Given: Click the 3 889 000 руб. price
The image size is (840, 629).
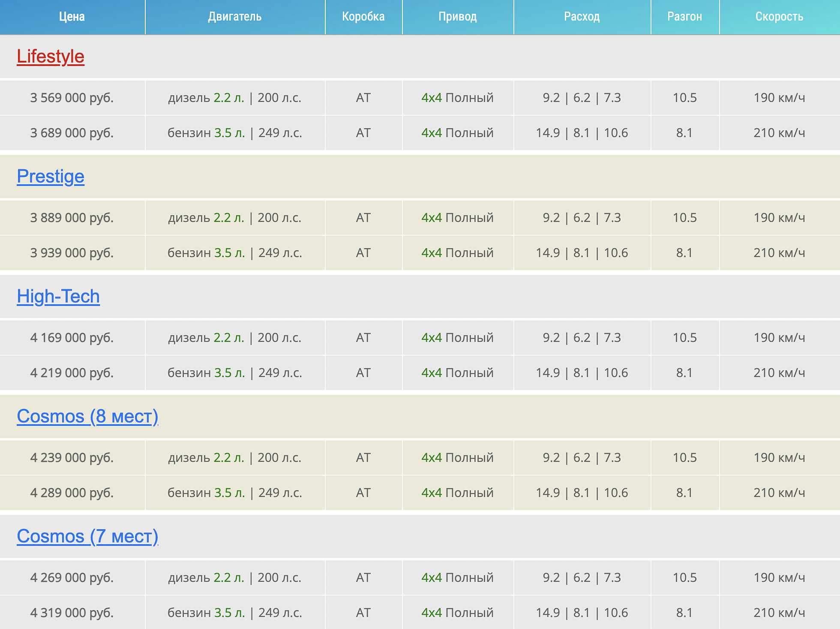Looking at the screenshot, I should (x=72, y=218).
